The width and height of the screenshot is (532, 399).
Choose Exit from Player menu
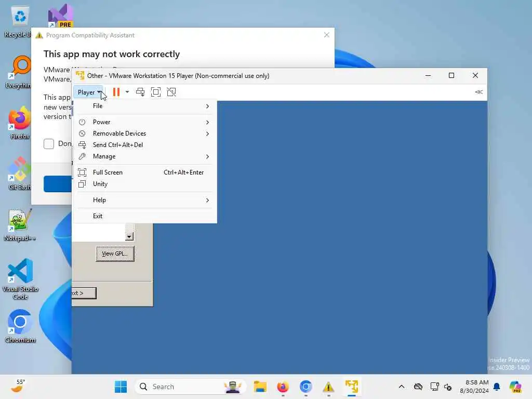coord(145,216)
